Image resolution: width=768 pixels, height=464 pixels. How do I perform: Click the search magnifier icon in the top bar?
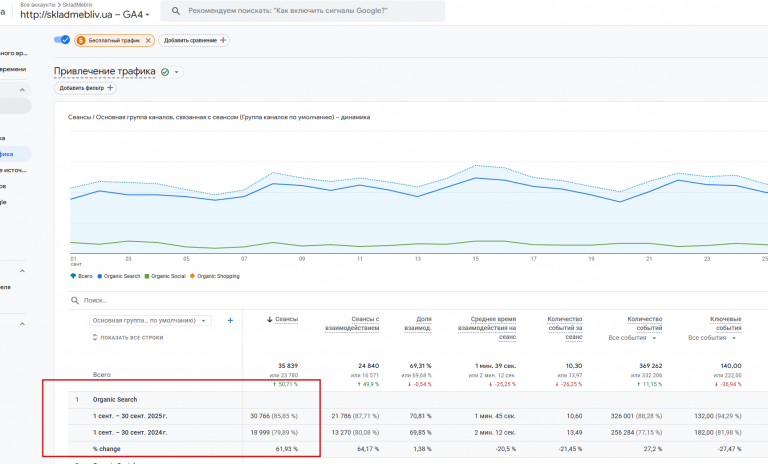pyautogui.click(x=176, y=11)
